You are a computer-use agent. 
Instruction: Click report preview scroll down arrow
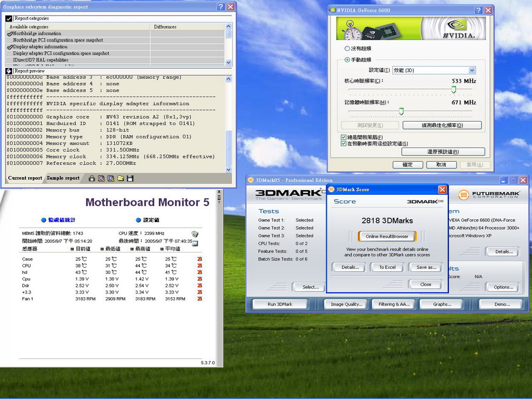229,170
